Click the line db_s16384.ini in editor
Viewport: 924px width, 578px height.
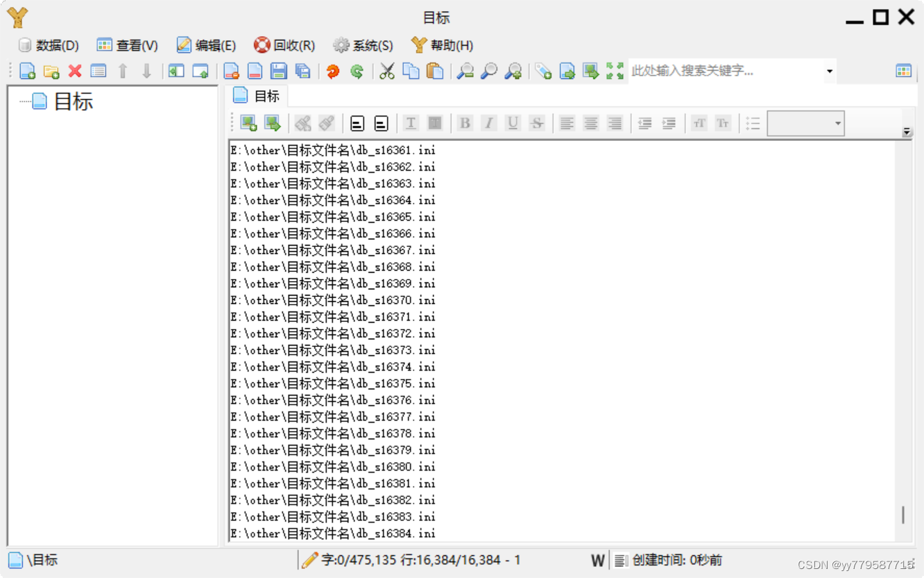click(x=333, y=534)
